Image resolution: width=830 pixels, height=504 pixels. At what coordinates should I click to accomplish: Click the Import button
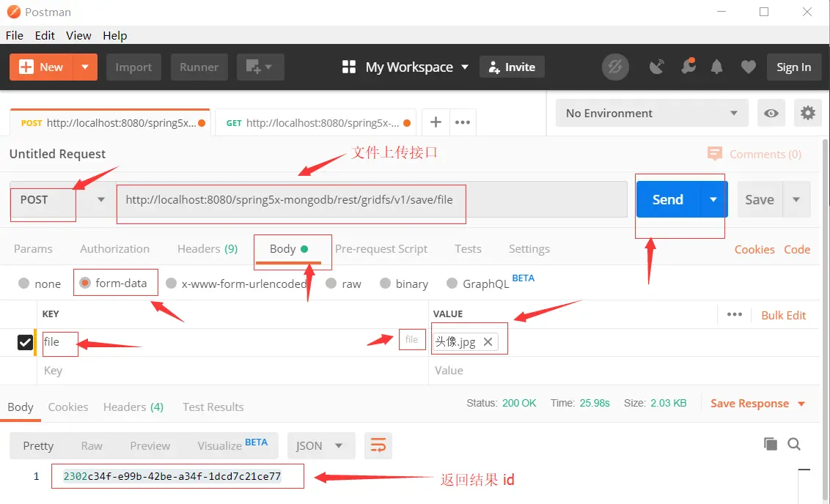pos(133,67)
